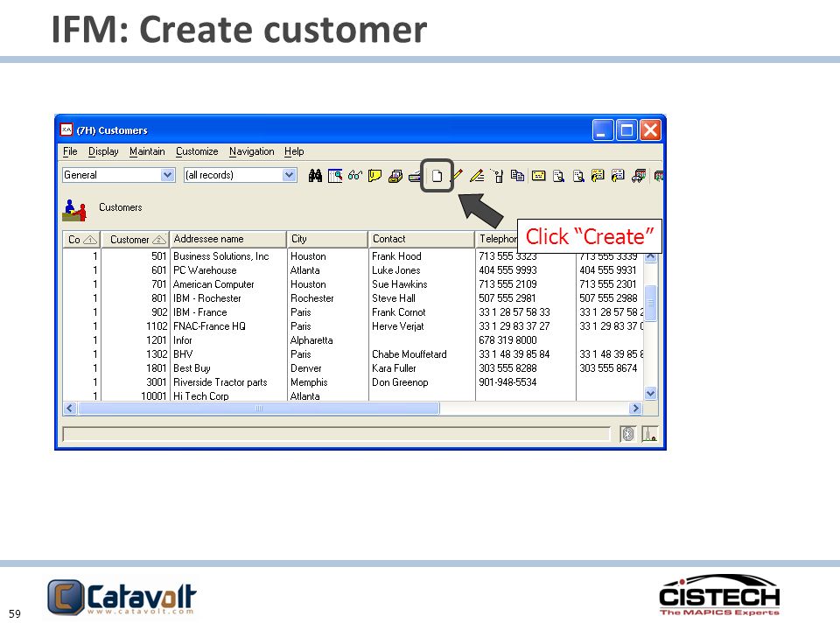
Task: Click the status bar chart icon
Action: [x=650, y=434]
